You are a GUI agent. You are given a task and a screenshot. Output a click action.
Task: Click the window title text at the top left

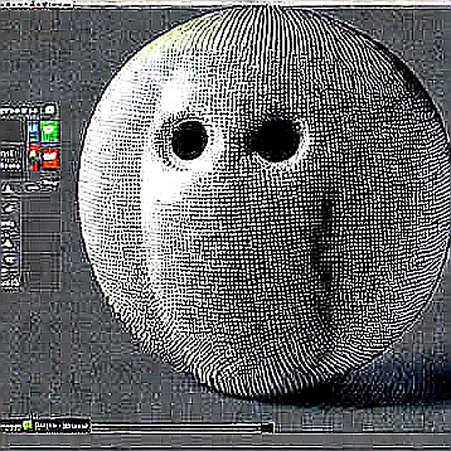[35, 4]
